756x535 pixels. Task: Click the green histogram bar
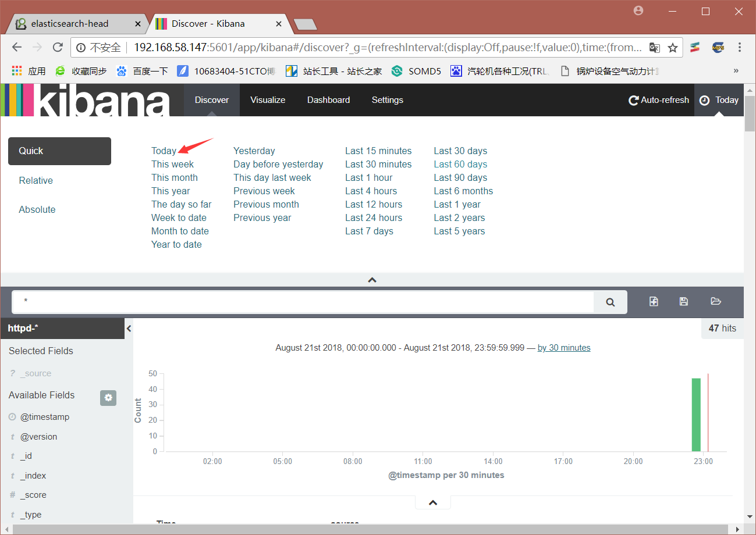[696, 415]
